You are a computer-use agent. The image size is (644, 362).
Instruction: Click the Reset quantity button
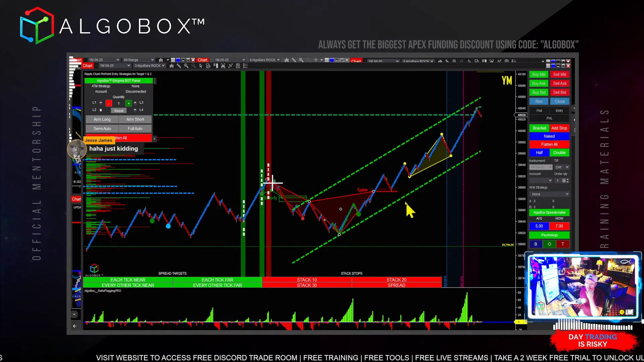(x=119, y=111)
